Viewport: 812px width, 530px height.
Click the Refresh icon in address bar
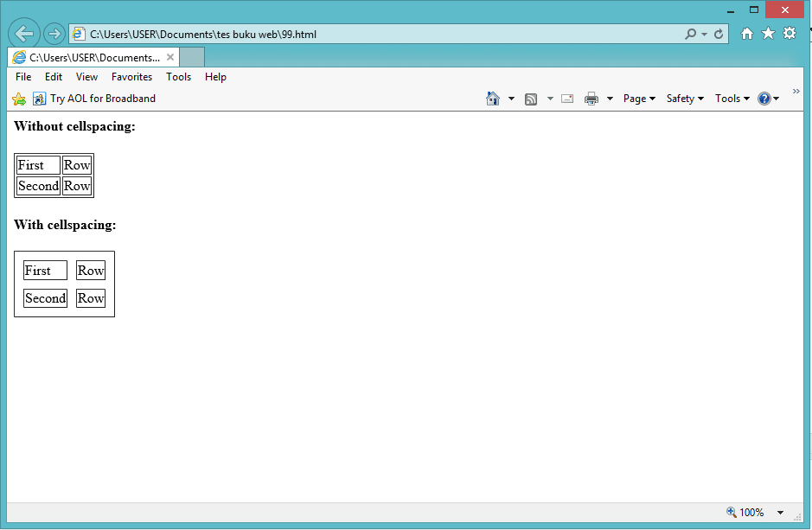[718, 33]
